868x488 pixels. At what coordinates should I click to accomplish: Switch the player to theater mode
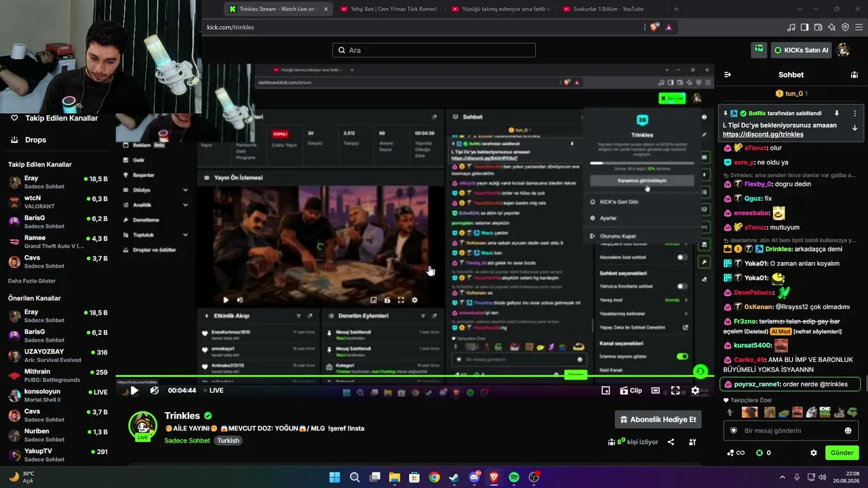click(656, 390)
